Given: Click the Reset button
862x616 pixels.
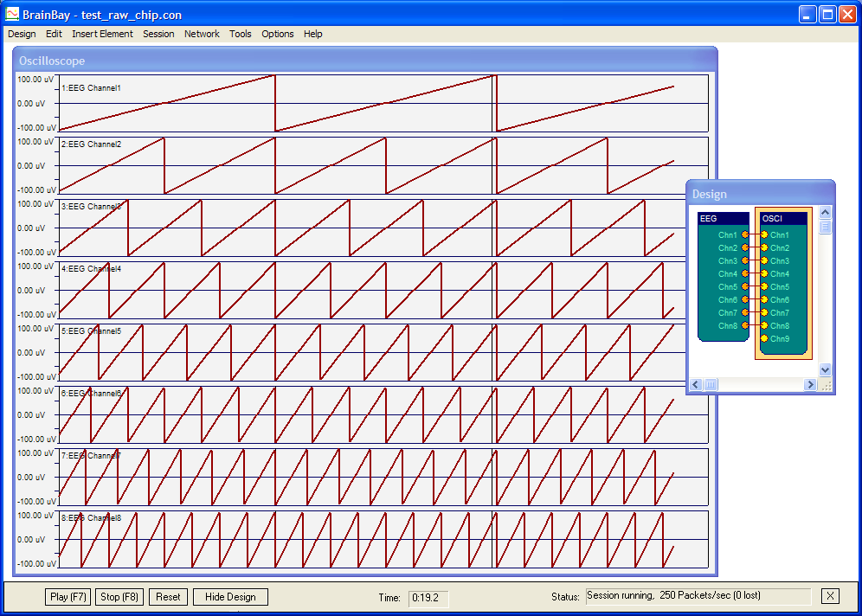Looking at the screenshot, I should [x=168, y=596].
